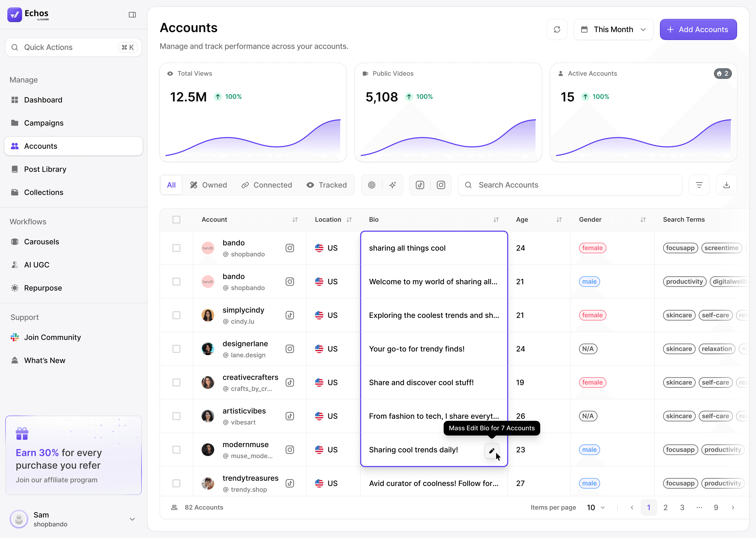Click in the Search Accounts field
The image size is (756, 538).
tap(570, 185)
